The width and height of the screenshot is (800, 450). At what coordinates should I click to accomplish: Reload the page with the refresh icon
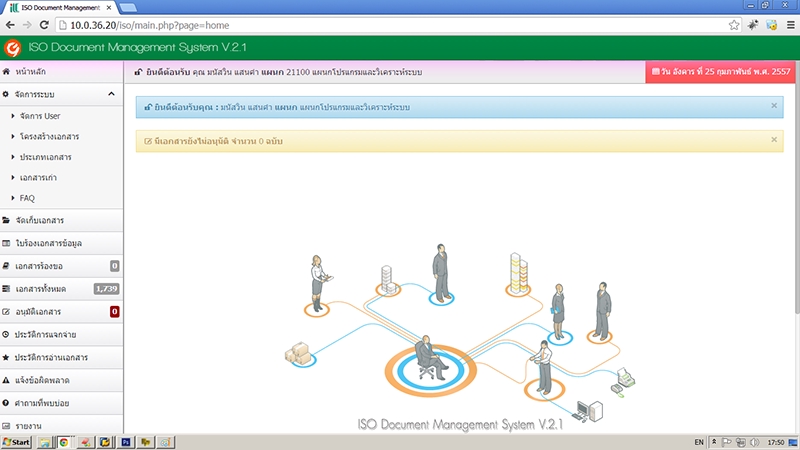point(44,25)
